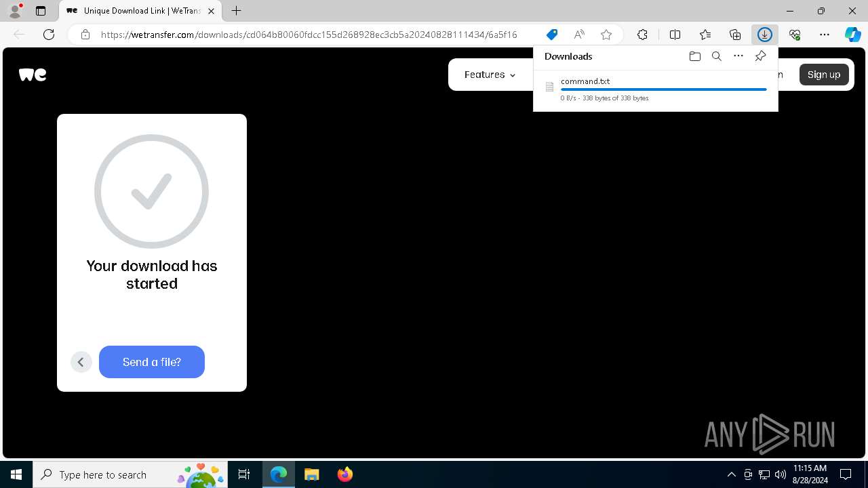Expand the Features dropdown
Viewport: 868px width, 488px height.
point(490,75)
